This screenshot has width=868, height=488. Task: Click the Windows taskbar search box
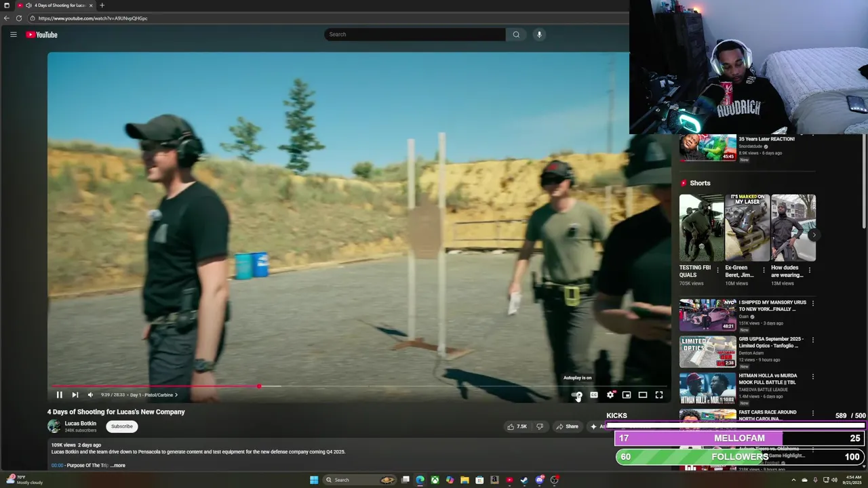pyautogui.click(x=361, y=480)
